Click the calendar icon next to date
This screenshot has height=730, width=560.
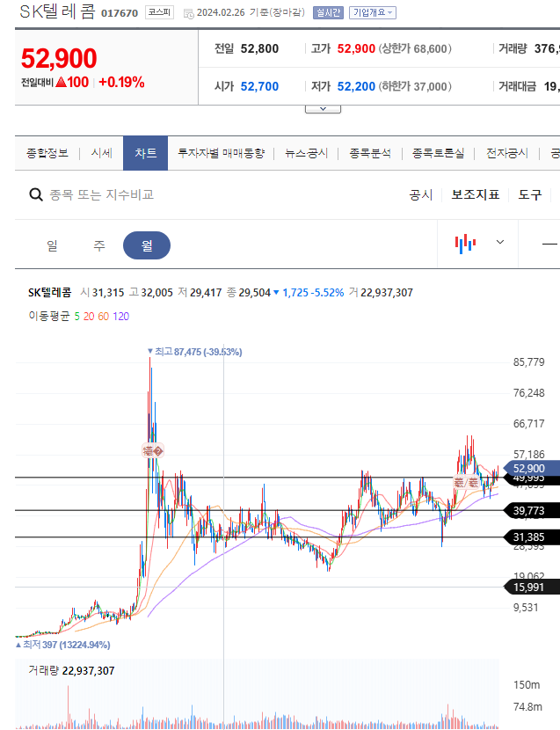[x=188, y=13]
